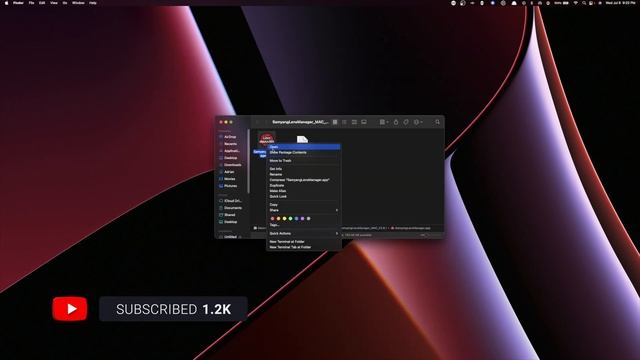Apply the red tag color
Viewport: 640px width, 360px height.
pos(273,219)
